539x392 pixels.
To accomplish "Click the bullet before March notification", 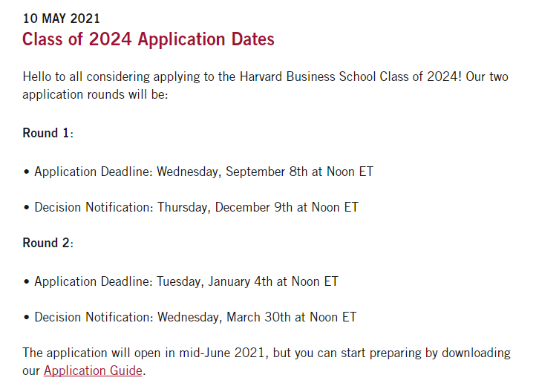I will point(27,317).
